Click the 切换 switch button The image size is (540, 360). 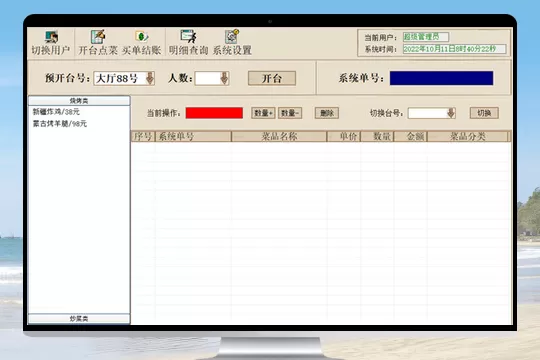point(484,113)
